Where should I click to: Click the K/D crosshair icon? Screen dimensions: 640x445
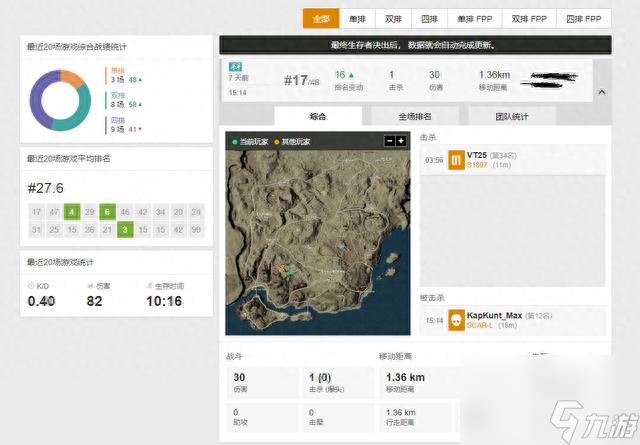coord(31,286)
